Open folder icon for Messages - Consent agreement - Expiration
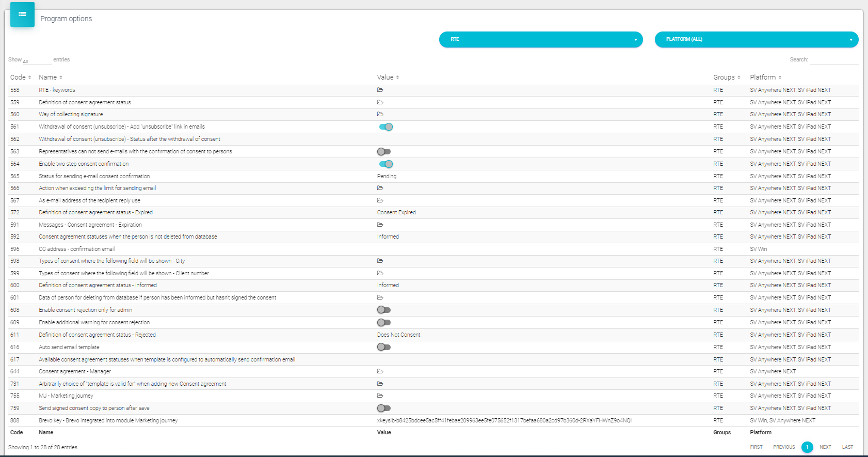Image resolution: width=868 pixels, height=457 pixels. coord(380,225)
